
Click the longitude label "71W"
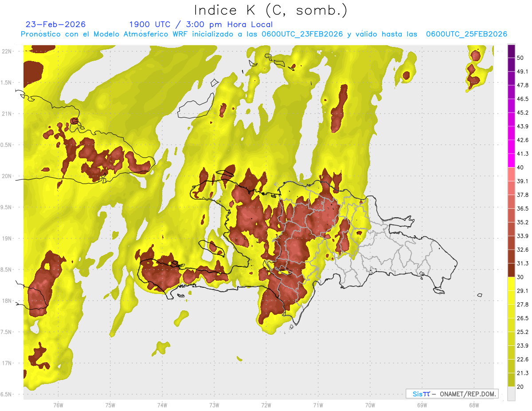(318, 405)
